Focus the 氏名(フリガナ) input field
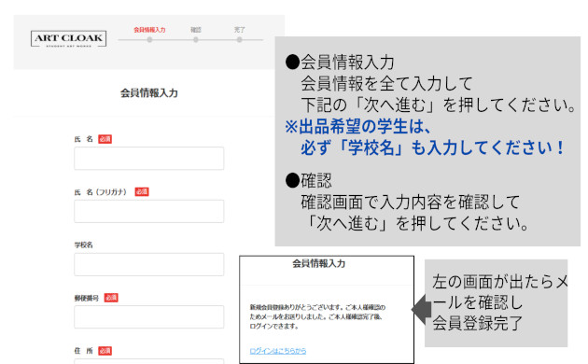Image resolution: width=588 pixels, height=364 pixels. [x=149, y=211]
